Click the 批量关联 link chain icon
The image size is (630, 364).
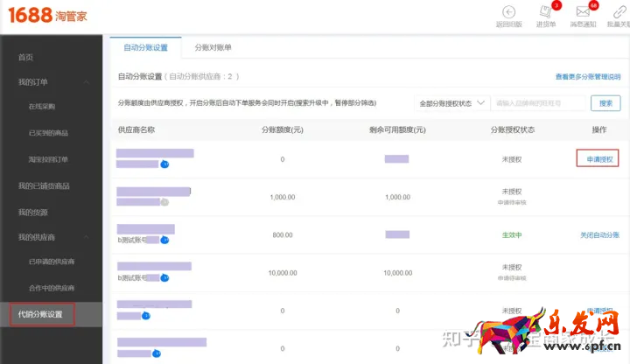tap(617, 11)
